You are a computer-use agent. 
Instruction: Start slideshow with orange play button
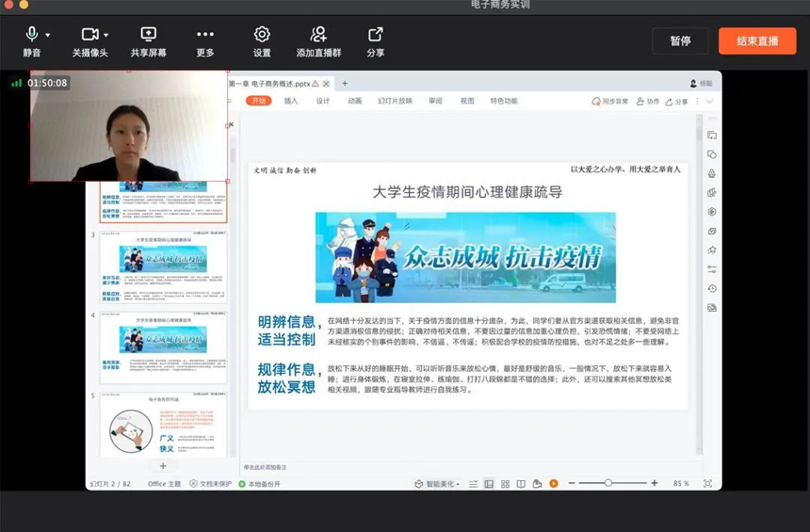click(554, 483)
